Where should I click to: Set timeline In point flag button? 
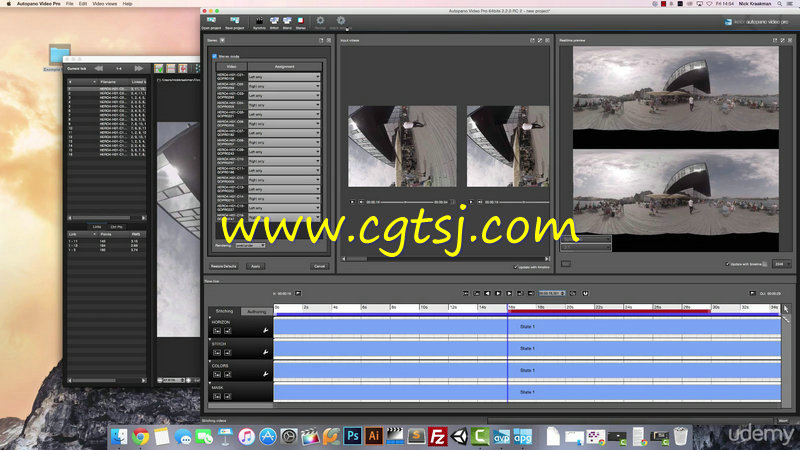click(x=298, y=293)
